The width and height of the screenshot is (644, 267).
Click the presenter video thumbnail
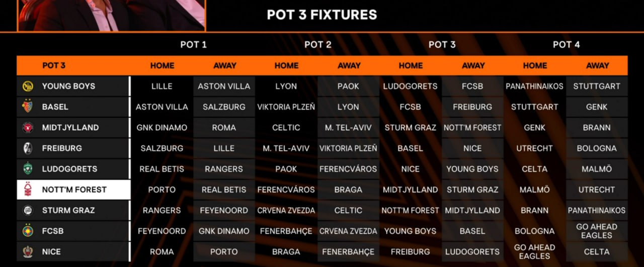[111, 15]
